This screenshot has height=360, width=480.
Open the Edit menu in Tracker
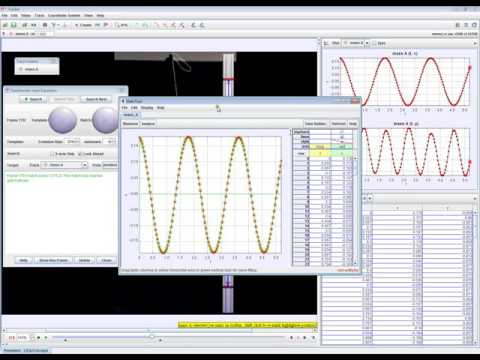click(x=14, y=15)
